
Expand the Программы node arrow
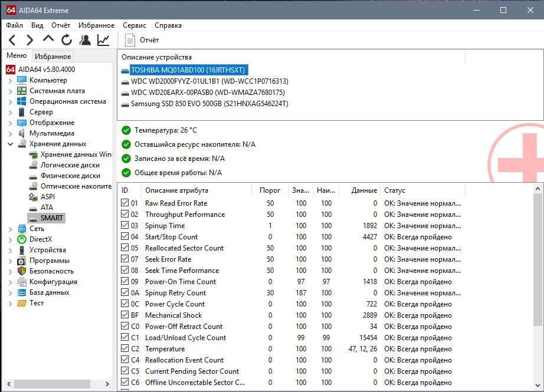[x=11, y=261]
